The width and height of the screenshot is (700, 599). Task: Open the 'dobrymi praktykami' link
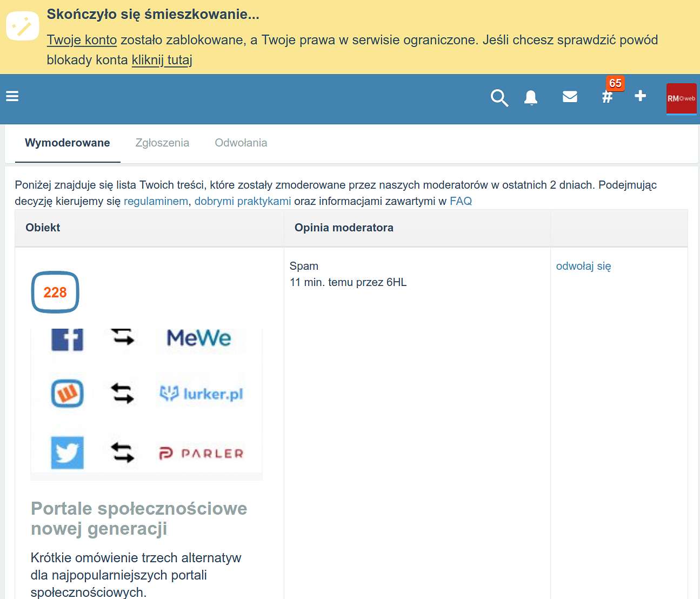(x=243, y=201)
